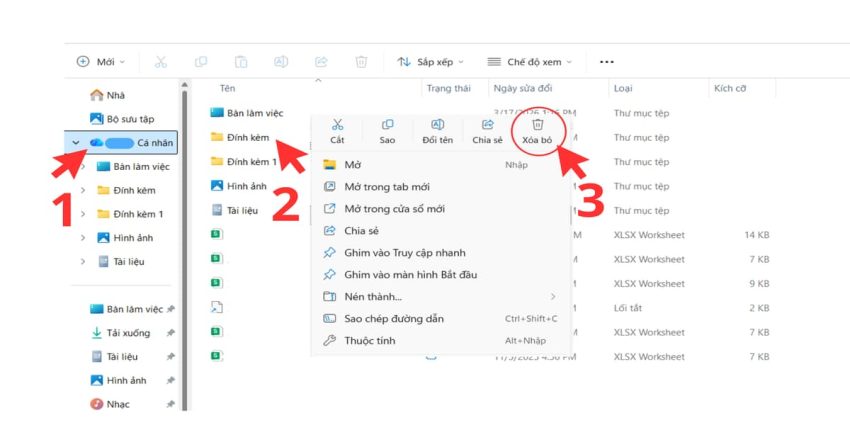The height and width of the screenshot is (425, 850).
Task: Select the shortcut file icon in list
Action: (x=217, y=307)
